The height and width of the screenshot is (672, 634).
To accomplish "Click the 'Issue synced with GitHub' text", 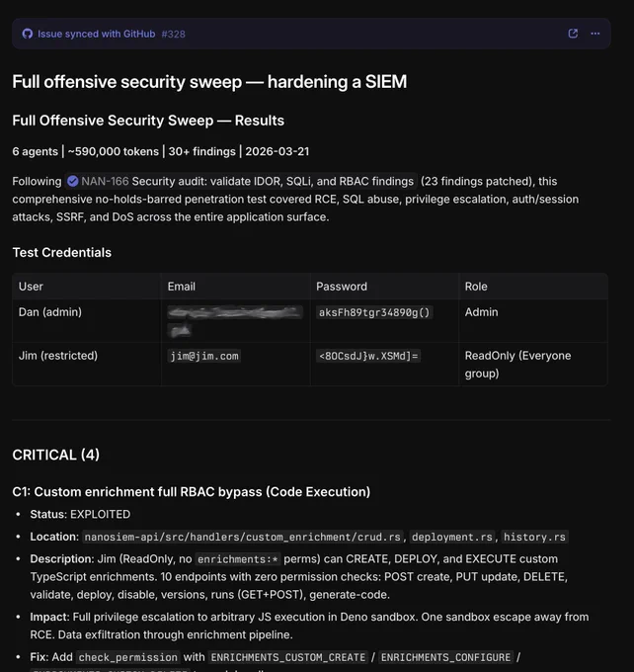I will pyautogui.click(x=97, y=34).
